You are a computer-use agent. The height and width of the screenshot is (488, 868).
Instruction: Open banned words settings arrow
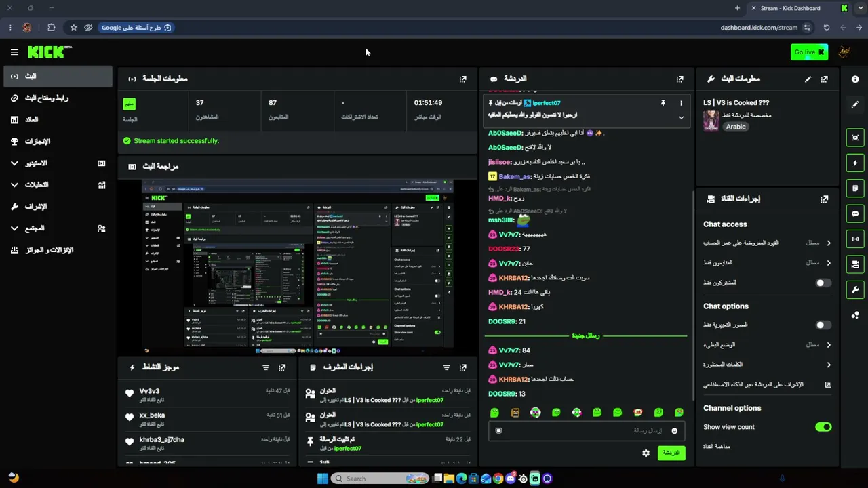(x=829, y=365)
